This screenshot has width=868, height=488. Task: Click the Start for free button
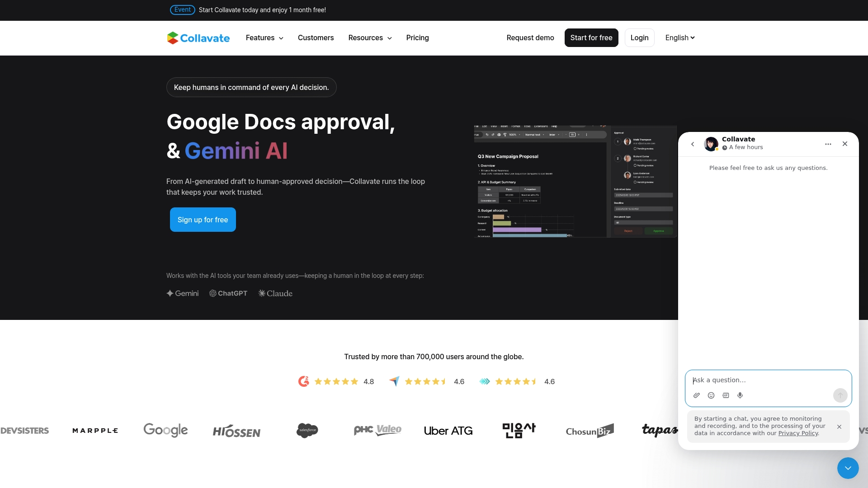click(x=591, y=38)
